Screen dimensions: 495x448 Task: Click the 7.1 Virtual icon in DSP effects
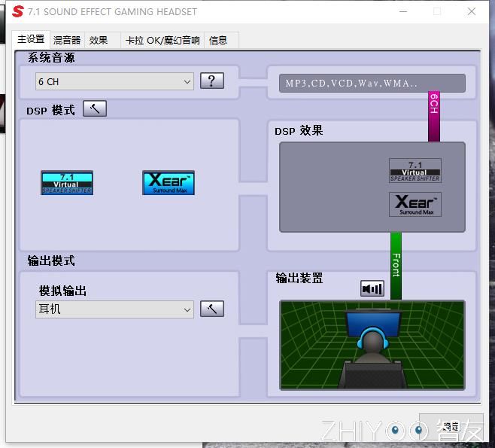pos(415,171)
